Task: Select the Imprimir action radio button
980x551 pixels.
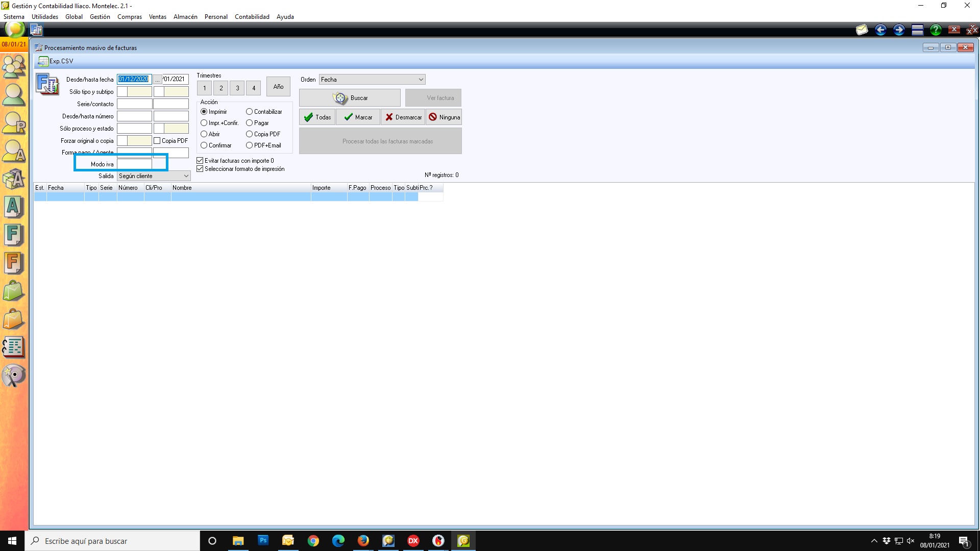Action: click(x=204, y=112)
